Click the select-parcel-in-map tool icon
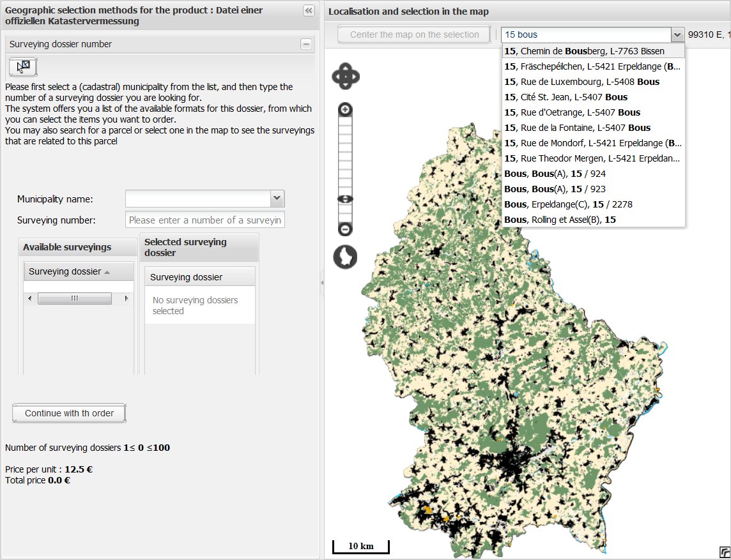Viewport: 731px width, 560px height. coord(23,66)
